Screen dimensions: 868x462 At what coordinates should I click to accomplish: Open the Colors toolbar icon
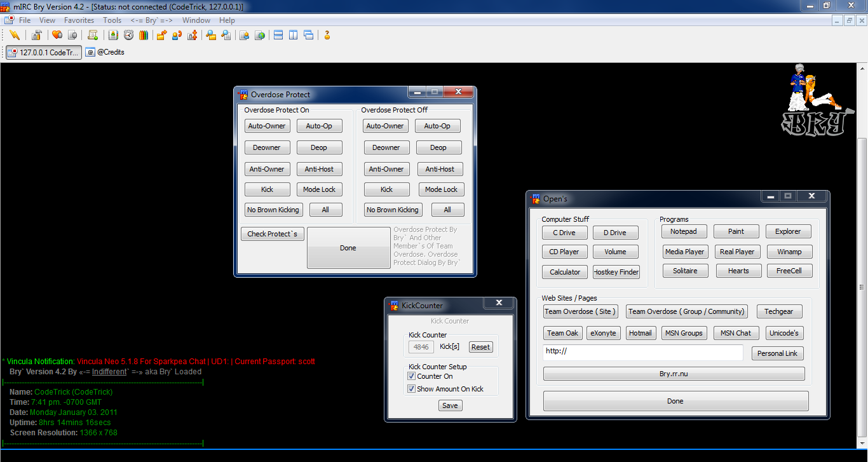(x=144, y=35)
